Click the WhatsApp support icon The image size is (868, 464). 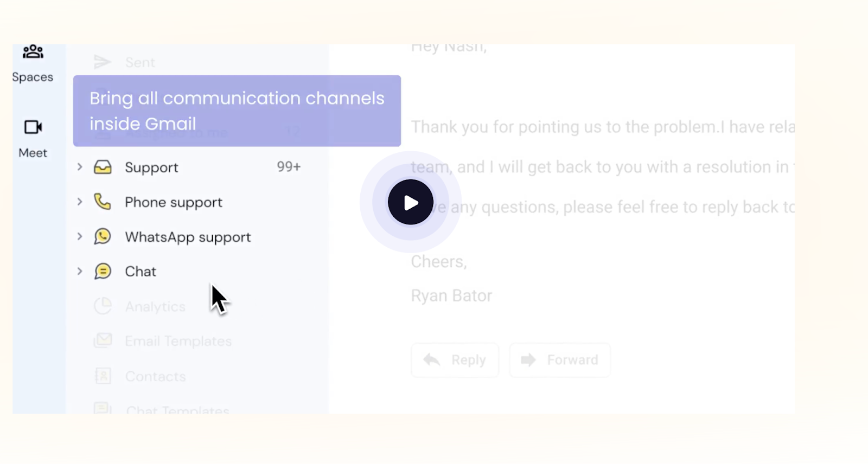[x=103, y=236]
